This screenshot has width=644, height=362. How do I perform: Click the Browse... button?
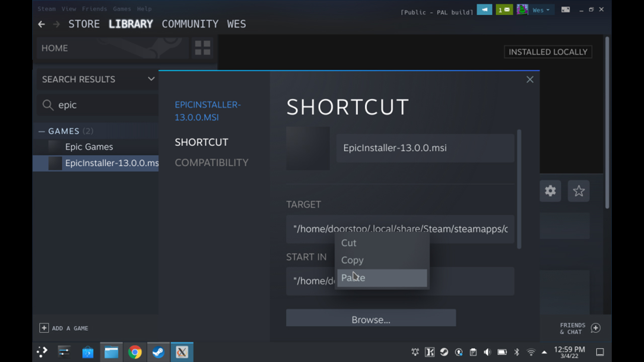point(371,319)
